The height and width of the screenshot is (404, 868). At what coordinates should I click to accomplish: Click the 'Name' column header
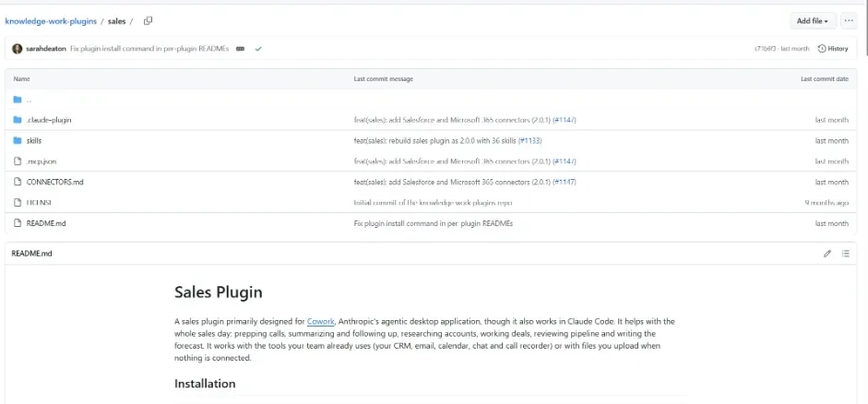click(x=21, y=79)
